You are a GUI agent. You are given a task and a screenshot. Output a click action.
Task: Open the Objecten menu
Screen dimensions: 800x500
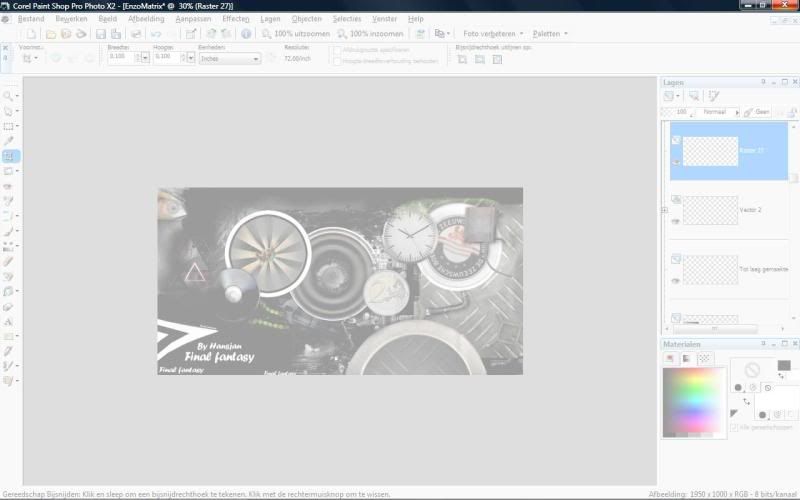[307, 19]
